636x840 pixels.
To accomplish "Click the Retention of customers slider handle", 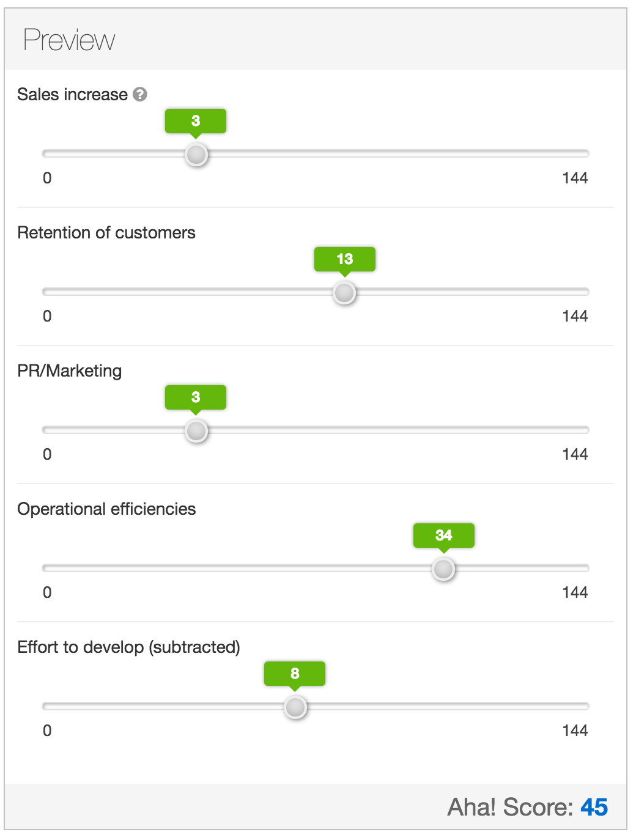I will click(344, 293).
